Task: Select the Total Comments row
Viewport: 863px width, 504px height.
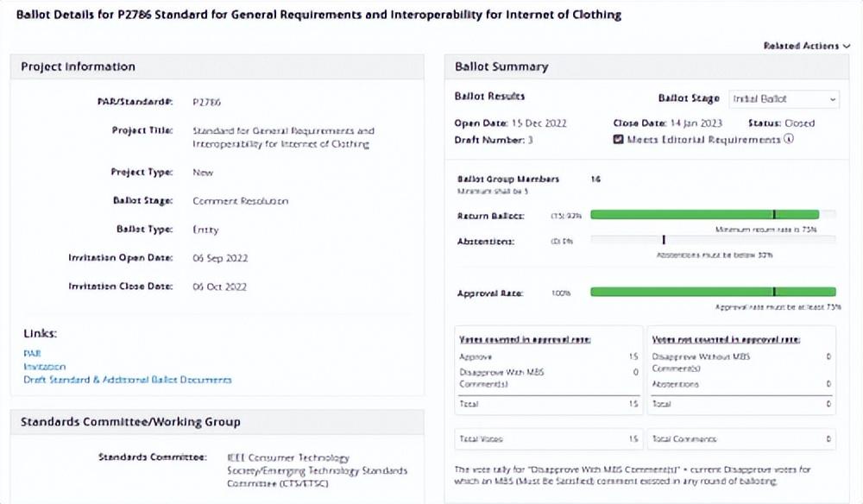Action: 743,439
